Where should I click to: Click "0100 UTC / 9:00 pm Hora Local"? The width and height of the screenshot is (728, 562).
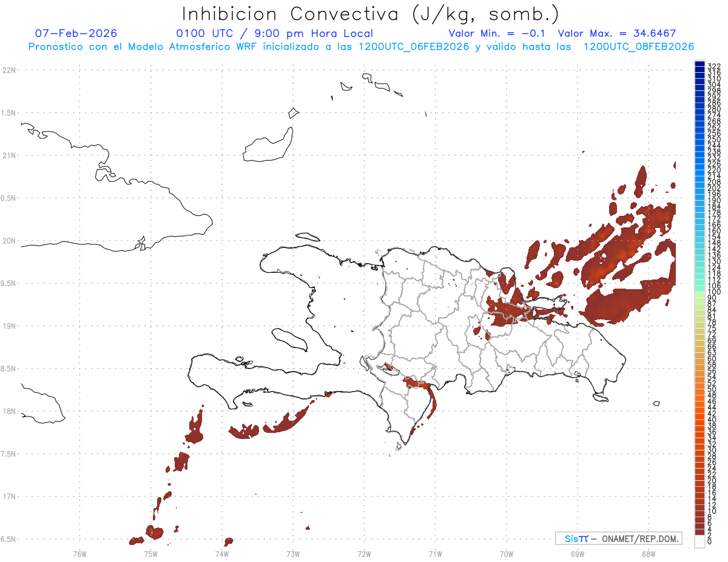pos(274,33)
